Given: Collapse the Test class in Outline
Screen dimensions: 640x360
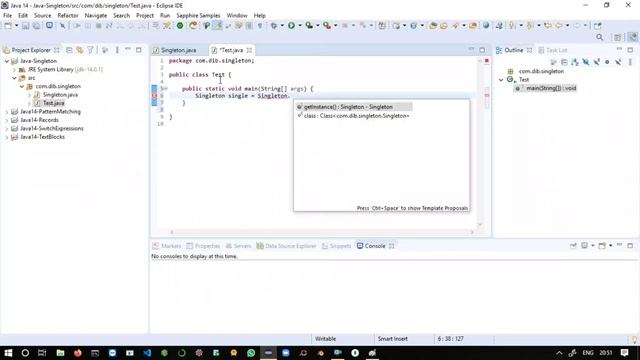Looking at the screenshot, I should click(x=501, y=80).
